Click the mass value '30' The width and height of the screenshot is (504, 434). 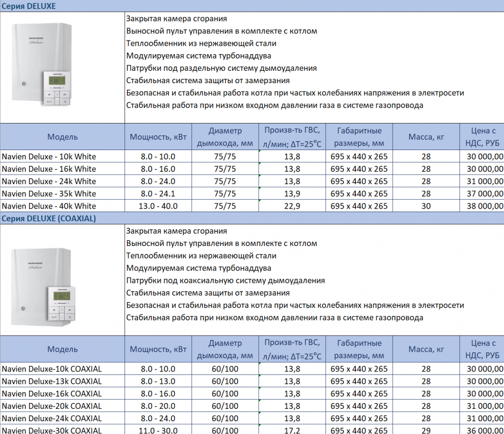pos(426,206)
